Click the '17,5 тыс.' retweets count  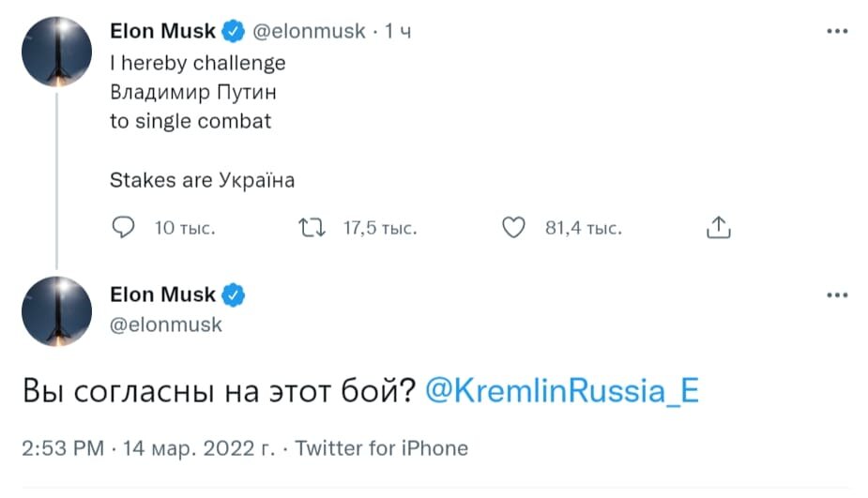(379, 228)
